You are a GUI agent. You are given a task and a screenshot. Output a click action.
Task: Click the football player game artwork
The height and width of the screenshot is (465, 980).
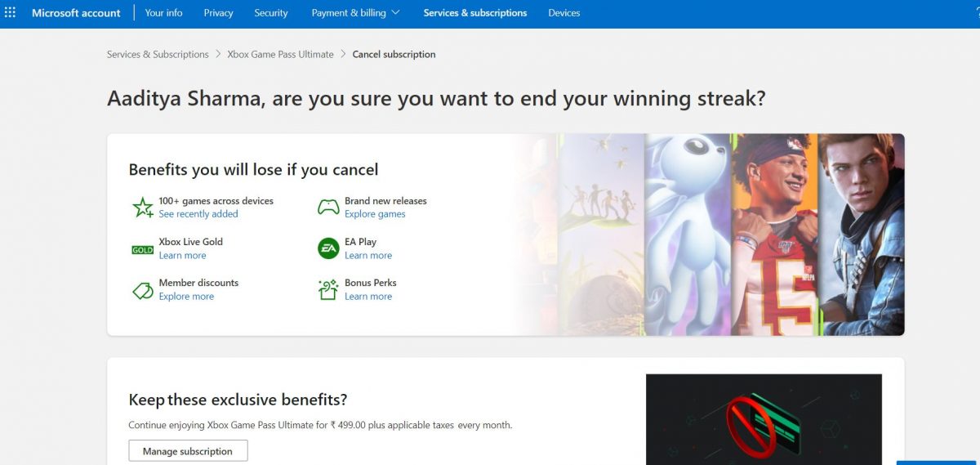(773, 235)
